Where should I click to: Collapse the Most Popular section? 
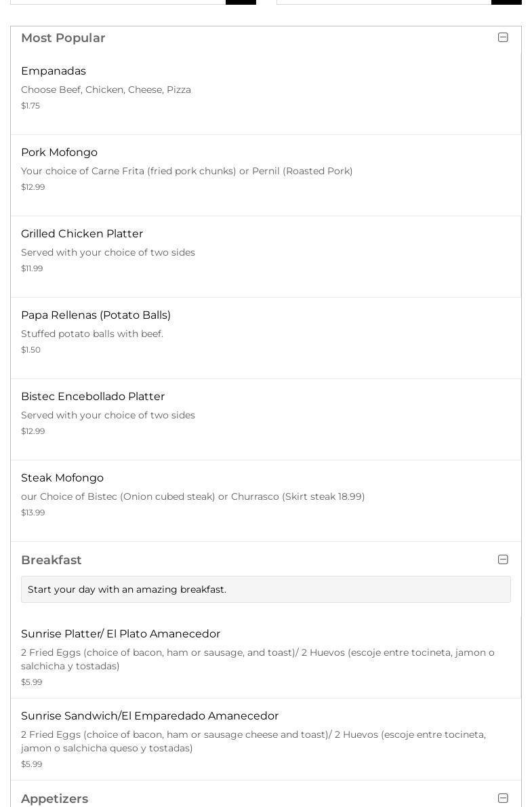click(503, 37)
